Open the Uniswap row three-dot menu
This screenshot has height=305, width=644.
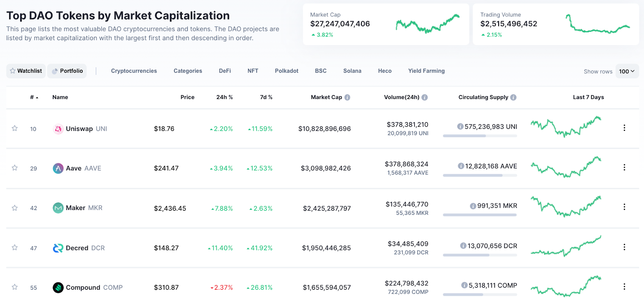coord(624,128)
